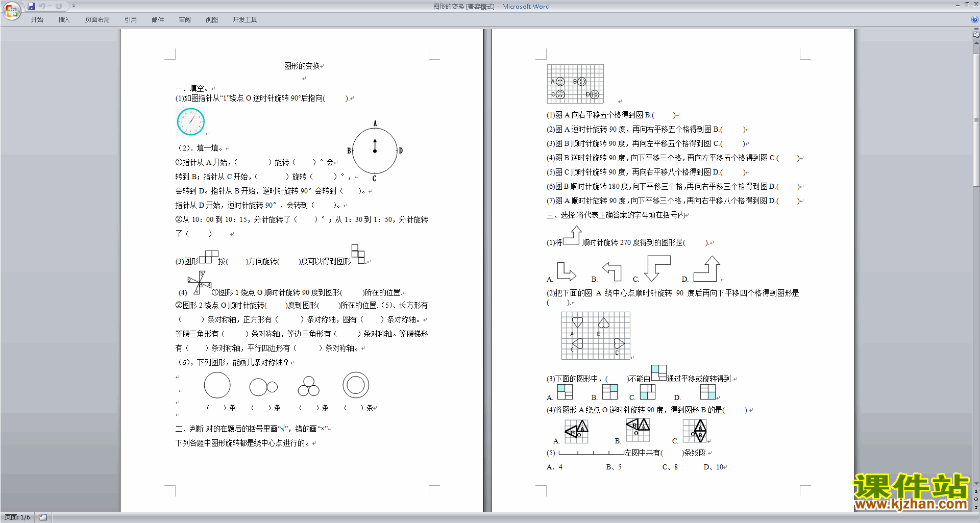Screen dimensions: 980x523
Task: Click the heading 三、选择 line
Action: pyautogui.click(x=616, y=215)
